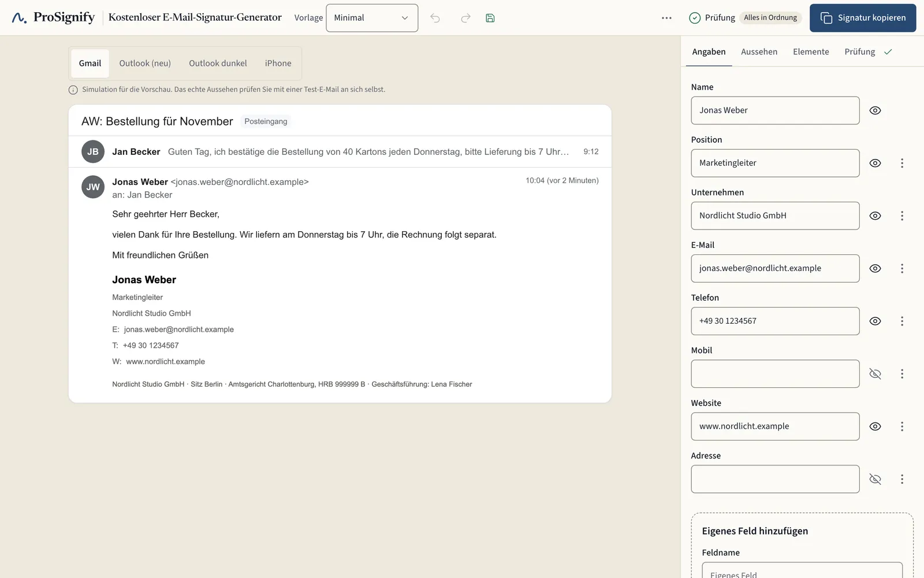Expand collapsed message from Jan Becker
The image size is (924, 578).
click(x=340, y=151)
